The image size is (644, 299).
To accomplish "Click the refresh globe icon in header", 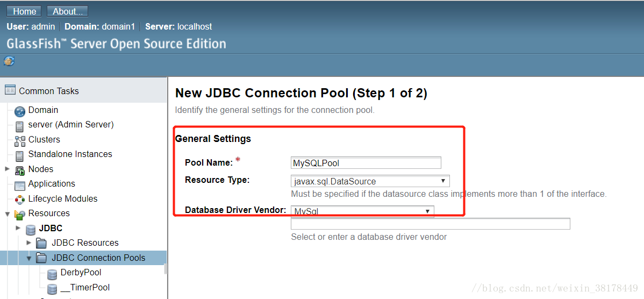I will (x=9, y=61).
